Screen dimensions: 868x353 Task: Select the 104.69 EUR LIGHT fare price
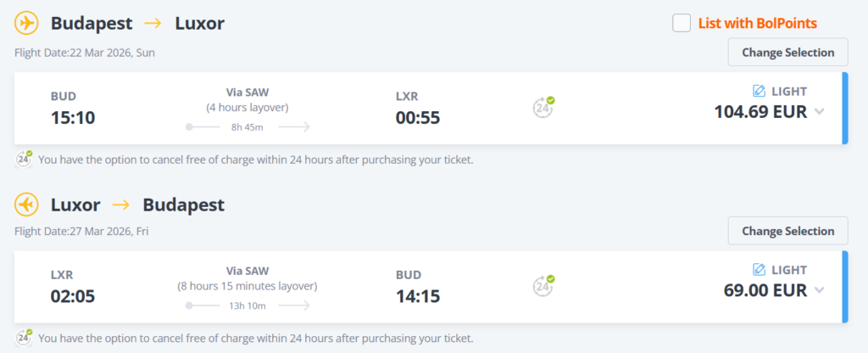pos(759,111)
